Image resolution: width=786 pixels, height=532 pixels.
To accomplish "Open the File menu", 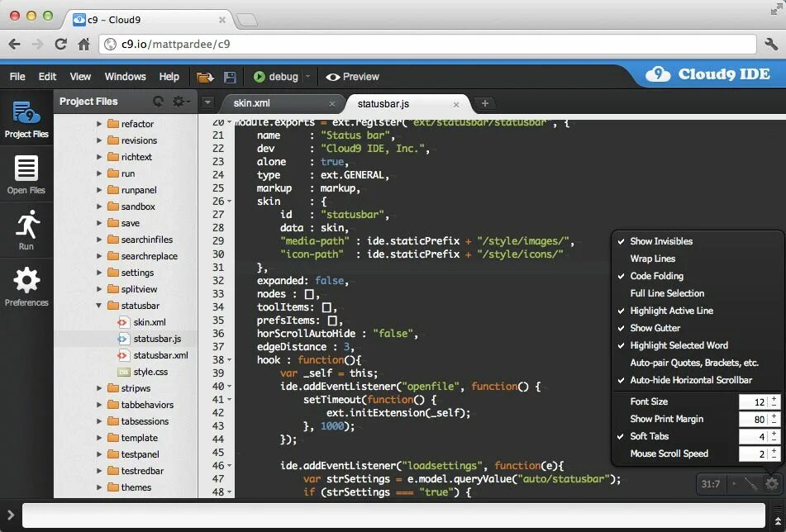I will coord(17,77).
